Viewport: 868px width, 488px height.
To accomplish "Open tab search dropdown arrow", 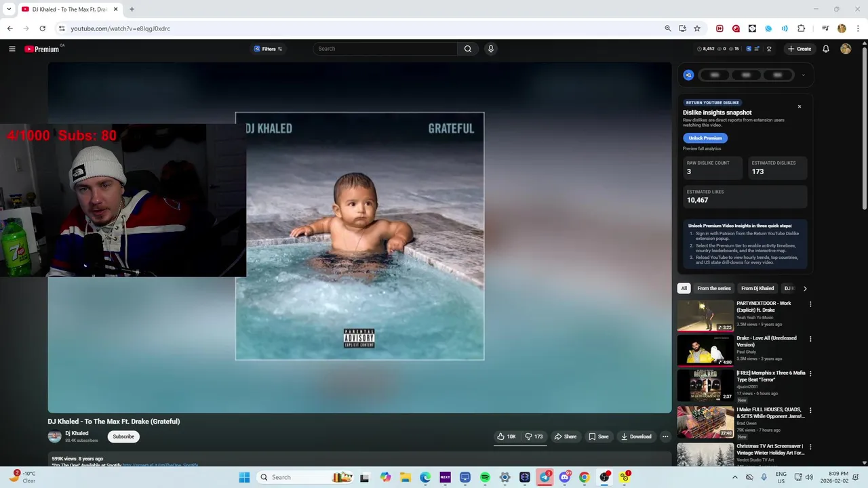I will click(x=9, y=9).
